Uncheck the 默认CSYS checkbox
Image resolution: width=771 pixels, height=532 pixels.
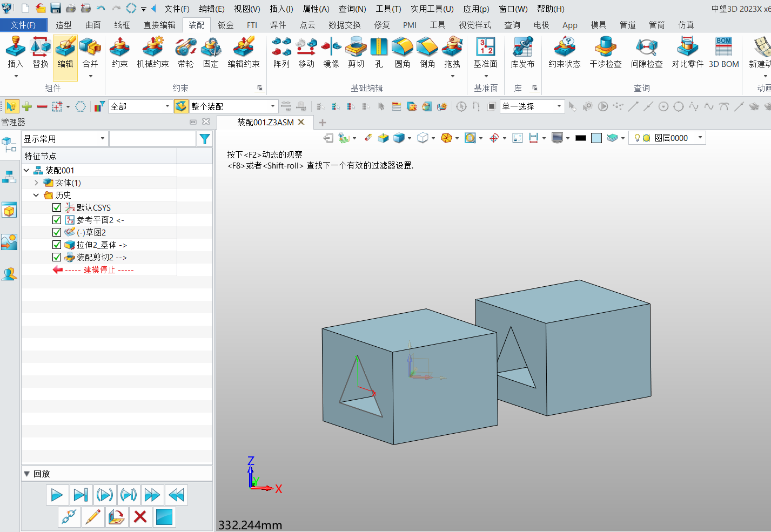point(57,207)
